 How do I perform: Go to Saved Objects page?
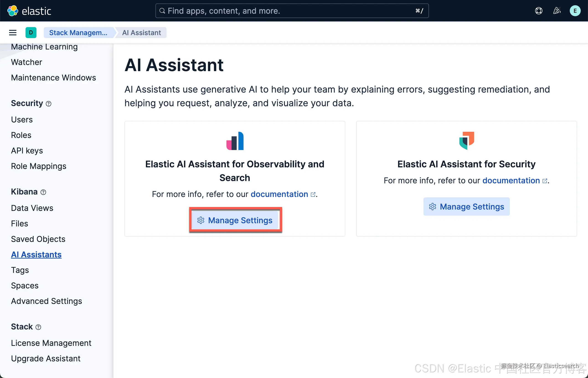point(38,239)
